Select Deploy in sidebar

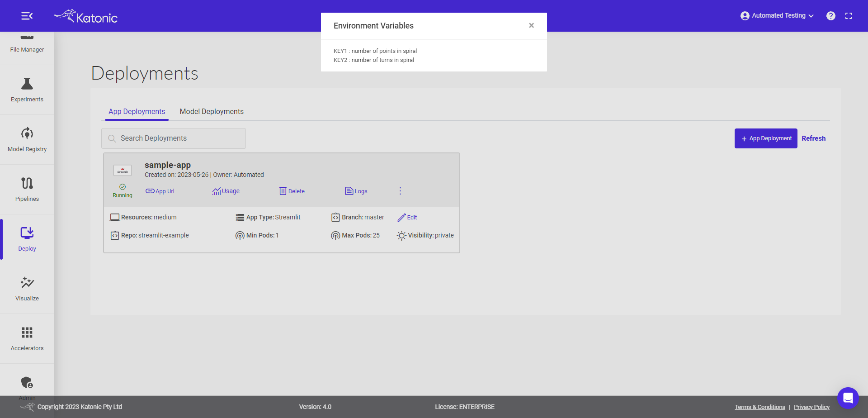pos(27,239)
